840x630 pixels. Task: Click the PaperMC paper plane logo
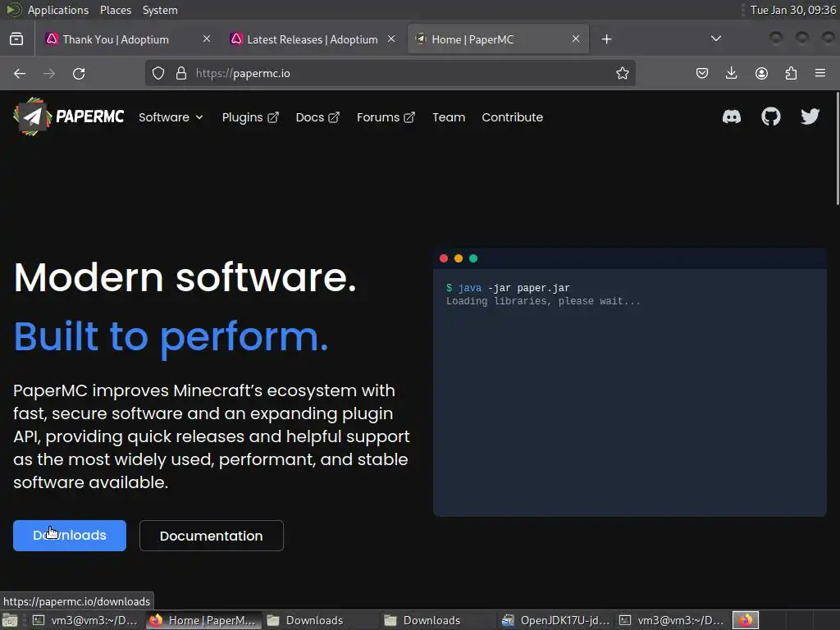[32, 116]
